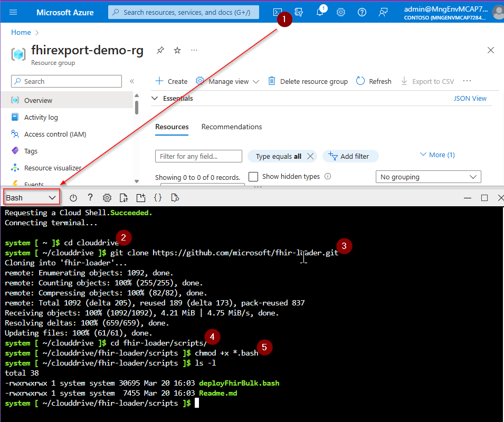Open the Bash shell type dropdown
The width and height of the screenshot is (504, 422).
pos(32,198)
